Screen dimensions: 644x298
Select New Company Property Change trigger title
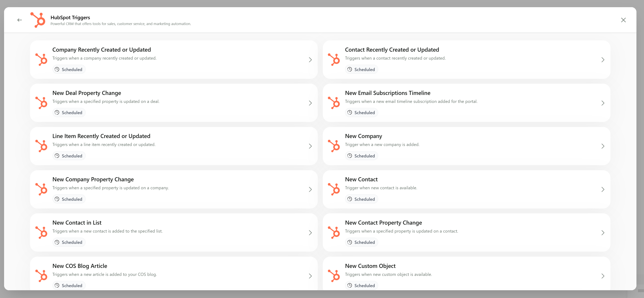pyautogui.click(x=93, y=179)
